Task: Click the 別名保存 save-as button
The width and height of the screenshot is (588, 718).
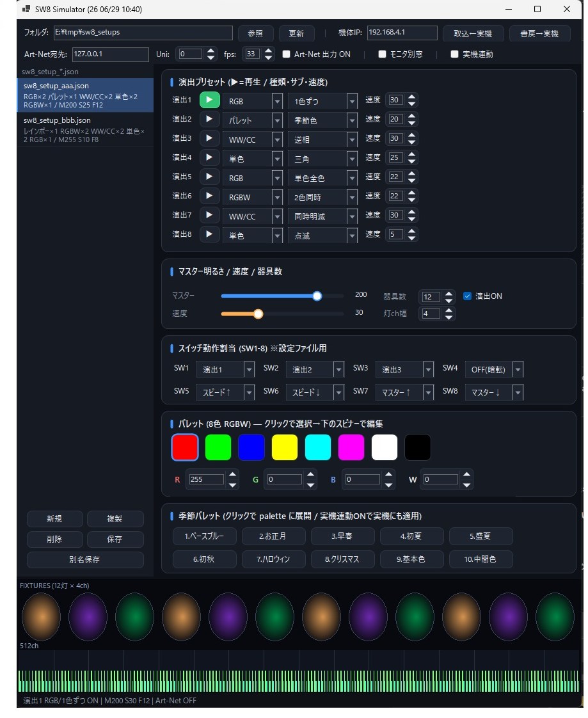Action: tap(85, 559)
